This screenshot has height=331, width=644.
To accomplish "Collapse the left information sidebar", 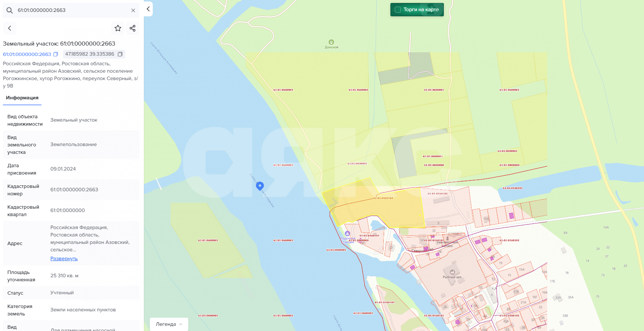I will 148,9.
